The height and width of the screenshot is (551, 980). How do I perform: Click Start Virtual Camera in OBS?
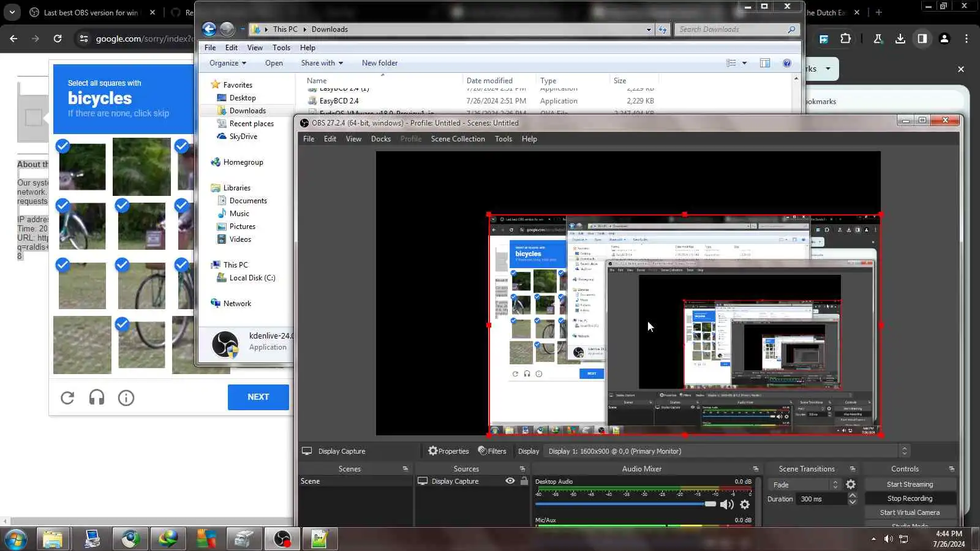[x=910, y=512]
